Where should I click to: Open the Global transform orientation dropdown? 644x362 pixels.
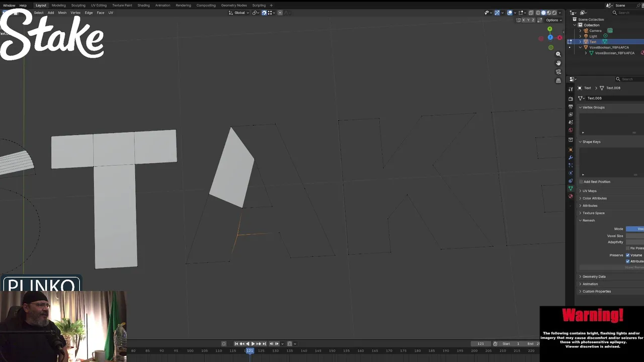coord(239,13)
